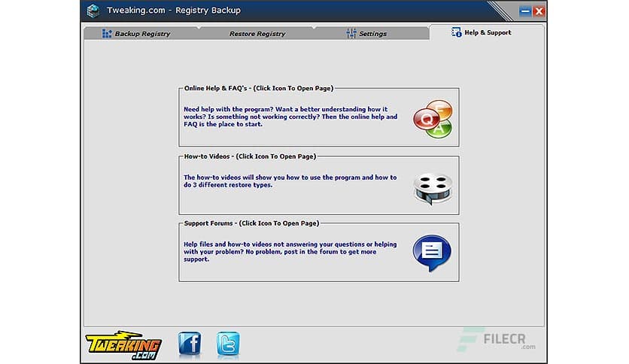Open the Facebook page icon
Image resolution: width=629 pixels, height=364 pixels.
[x=190, y=344]
